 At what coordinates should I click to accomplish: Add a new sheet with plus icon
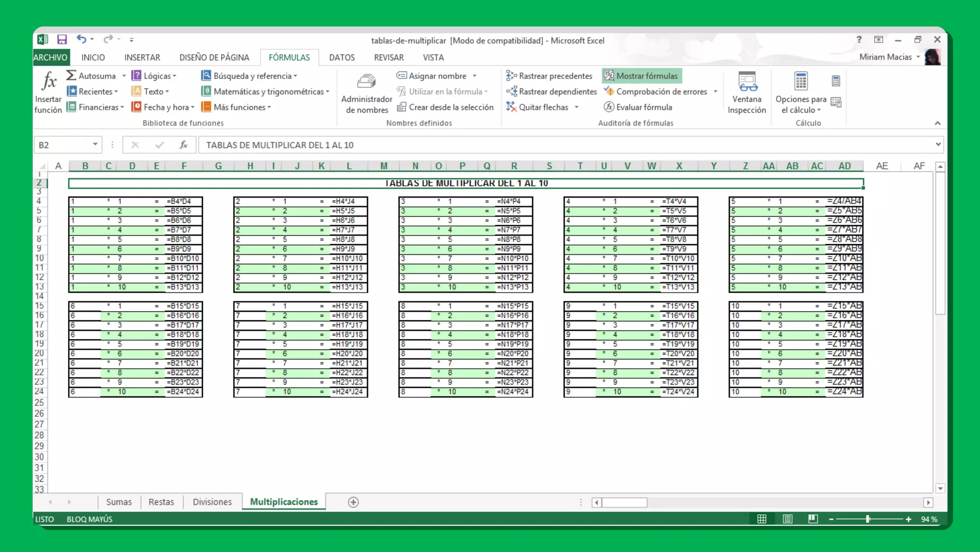coord(353,502)
